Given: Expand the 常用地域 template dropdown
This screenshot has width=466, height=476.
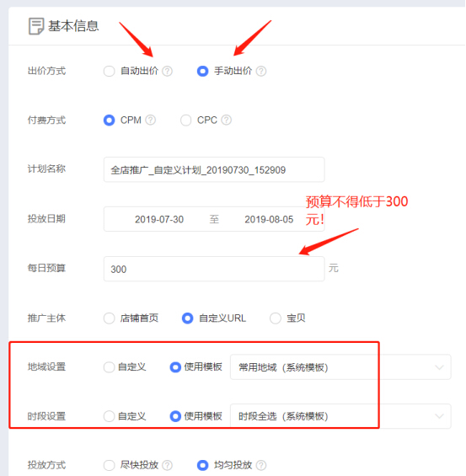Looking at the screenshot, I should coord(340,367).
